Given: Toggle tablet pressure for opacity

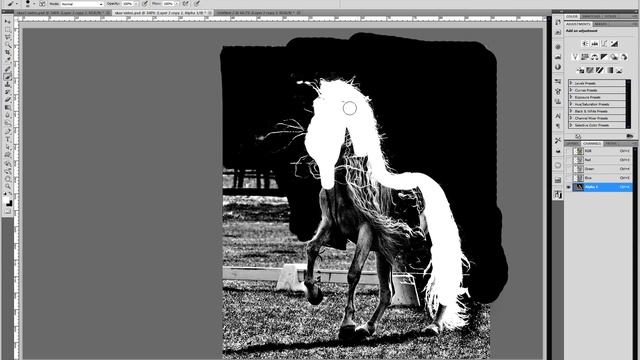Looking at the screenshot, I should tap(144, 4).
